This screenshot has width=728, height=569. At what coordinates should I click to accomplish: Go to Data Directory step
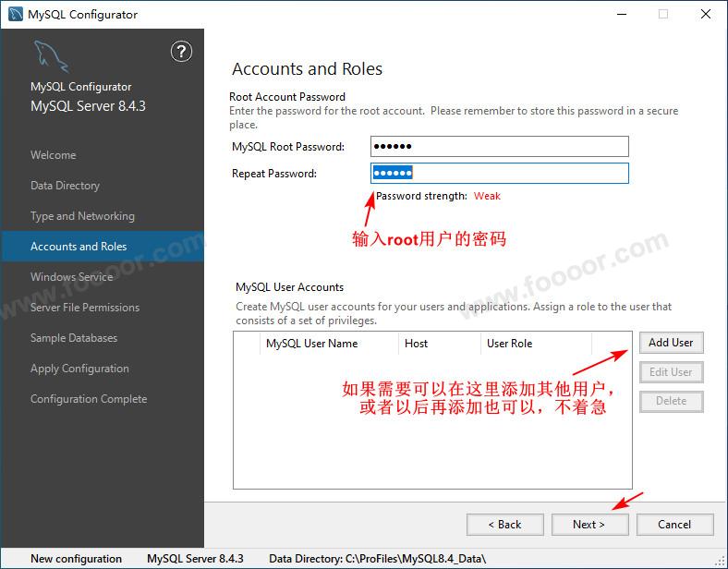65,186
